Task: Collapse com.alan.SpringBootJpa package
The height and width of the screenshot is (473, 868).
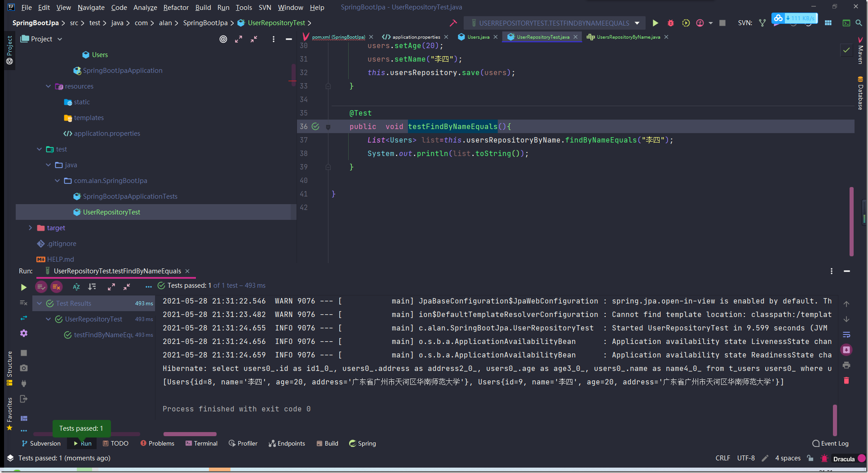Action: coord(57,180)
